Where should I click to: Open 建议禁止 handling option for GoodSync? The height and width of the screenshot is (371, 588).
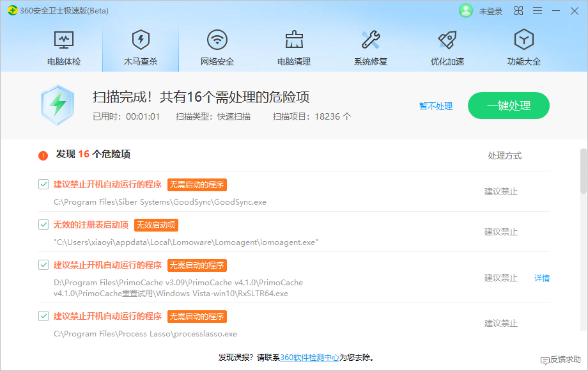coord(500,191)
